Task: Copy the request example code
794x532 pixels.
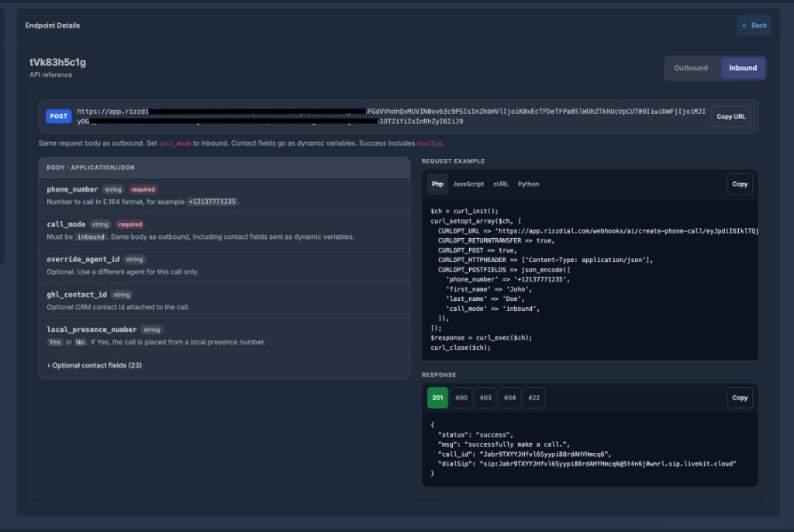Action: pyautogui.click(x=739, y=184)
